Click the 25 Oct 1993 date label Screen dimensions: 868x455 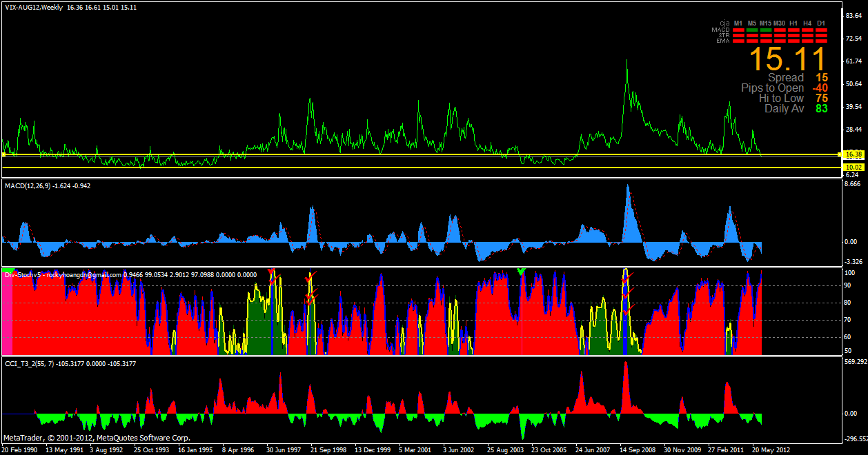point(151,449)
